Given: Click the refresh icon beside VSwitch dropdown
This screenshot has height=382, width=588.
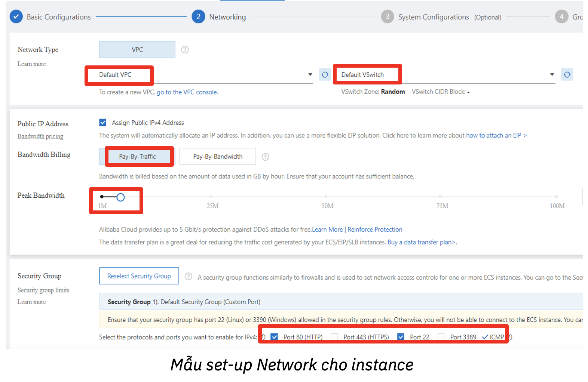Looking at the screenshot, I should pyautogui.click(x=567, y=74).
